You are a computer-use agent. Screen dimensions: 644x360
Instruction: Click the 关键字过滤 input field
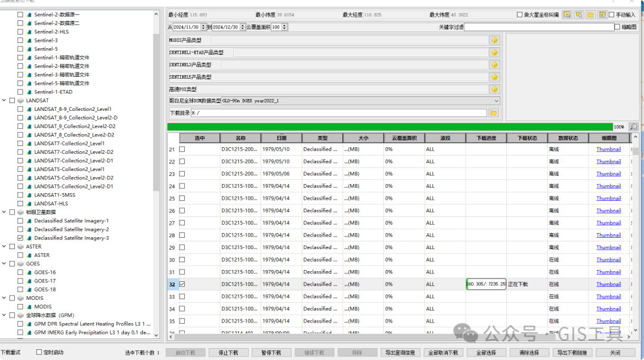[539, 27]
